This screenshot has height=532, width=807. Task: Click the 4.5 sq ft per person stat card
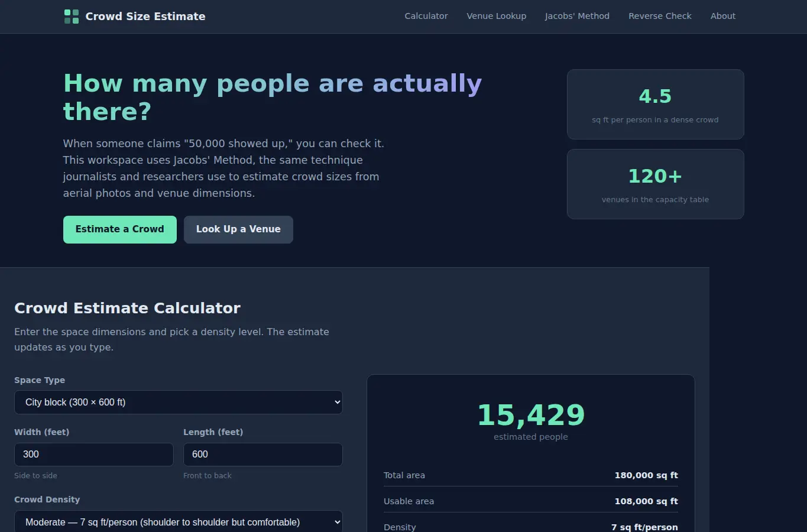coord(656,105)
